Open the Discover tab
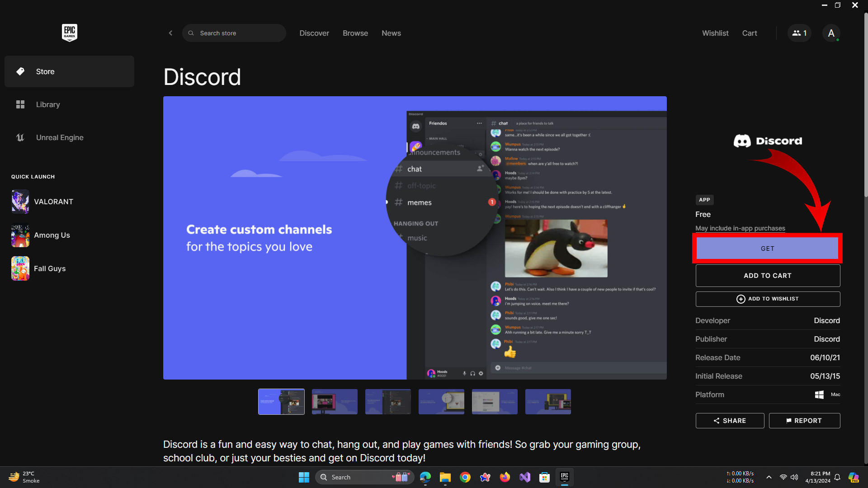This screenshot has height=488, width=868. coord(314,33)
